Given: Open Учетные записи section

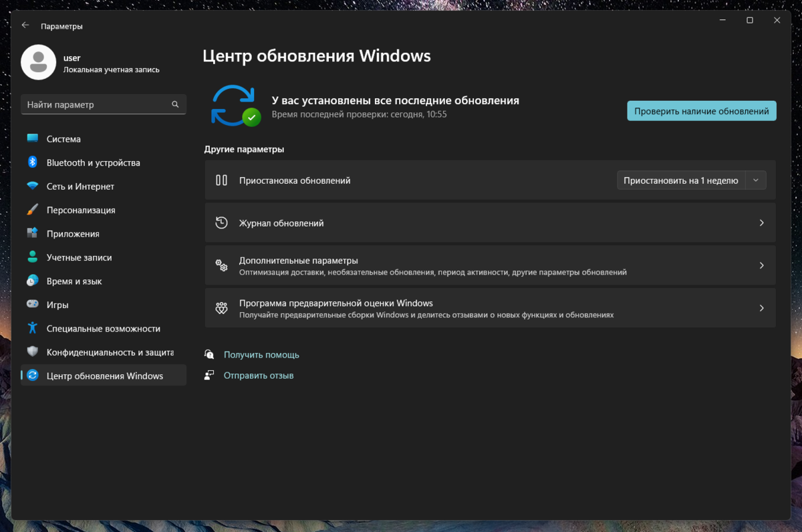Looking at the screenshot, I should tap(104, 257).
